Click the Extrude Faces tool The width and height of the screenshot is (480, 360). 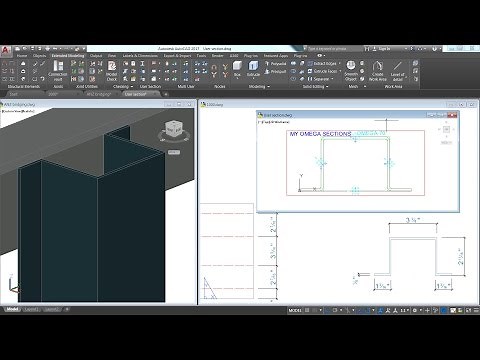pyautogui.click(x=322, y=71)
